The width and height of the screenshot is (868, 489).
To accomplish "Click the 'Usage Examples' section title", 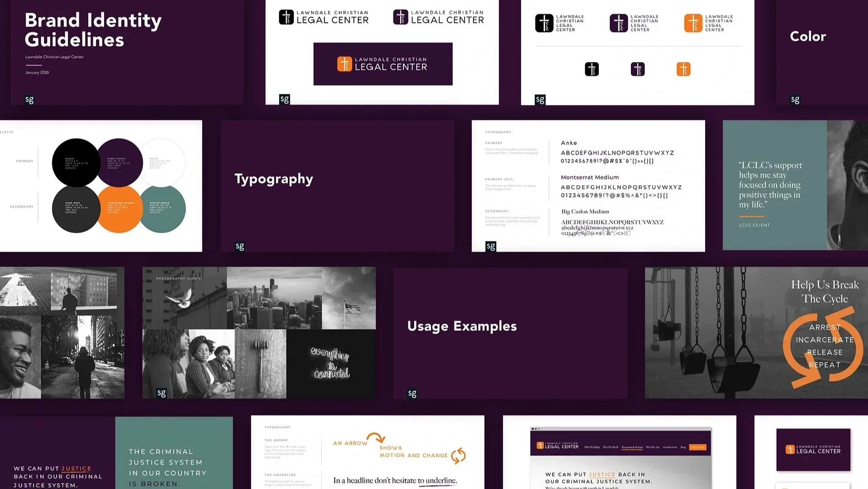I will pyautogui.click(x=462, y=326).
